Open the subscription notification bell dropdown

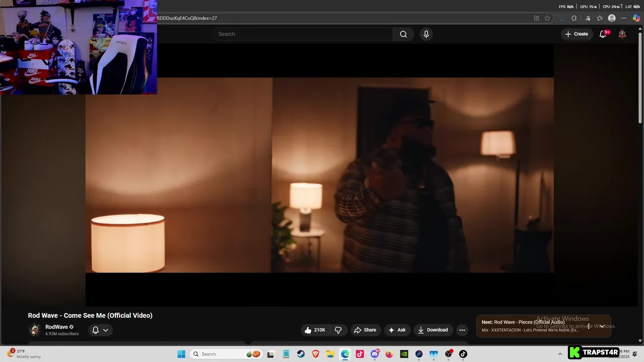100,330
